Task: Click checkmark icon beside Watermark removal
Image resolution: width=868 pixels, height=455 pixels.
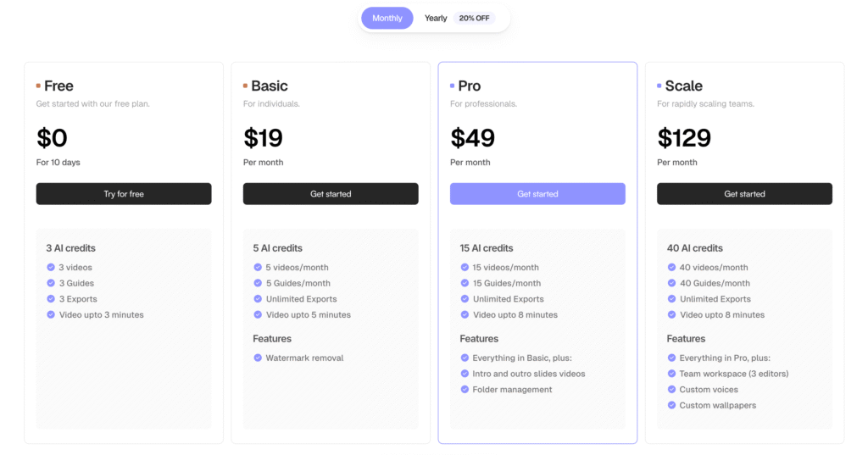Action: tap(258, 358)
